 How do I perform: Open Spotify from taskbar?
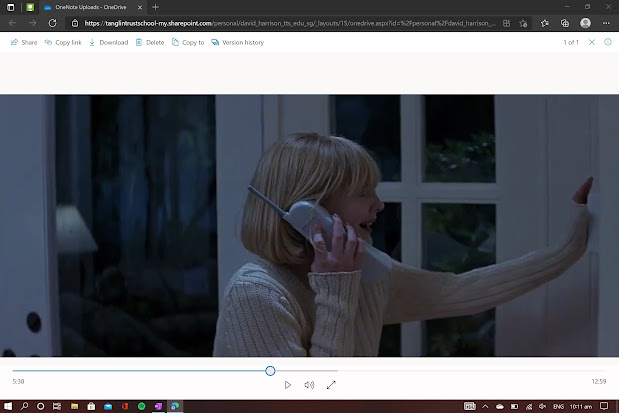click(x=142, y=406)
